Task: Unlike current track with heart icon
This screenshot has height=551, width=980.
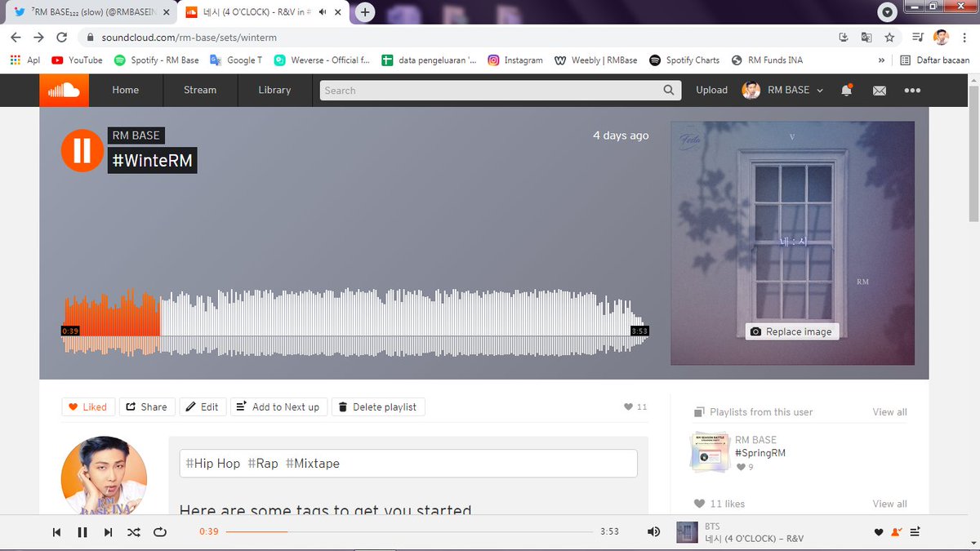Action: [x=879, y=532]
